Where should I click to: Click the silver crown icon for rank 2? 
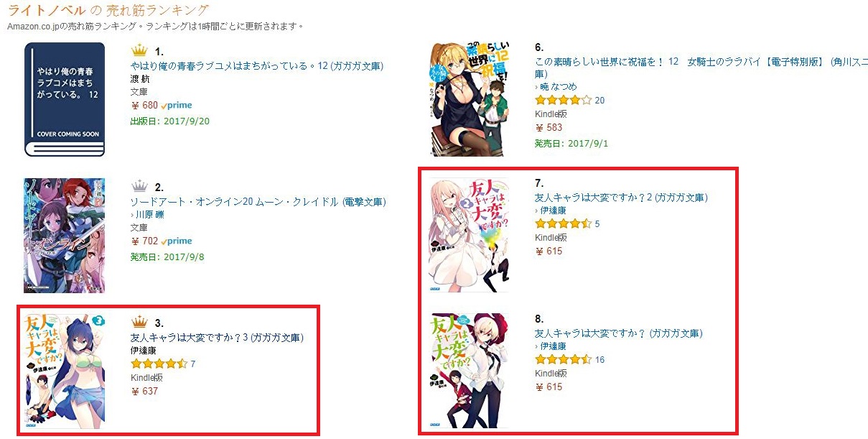(x=139, y=186)
